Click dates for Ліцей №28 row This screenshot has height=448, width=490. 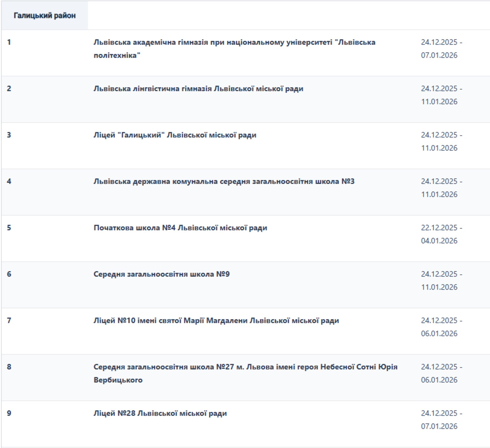pyautogui.click(x=441, y=420)
